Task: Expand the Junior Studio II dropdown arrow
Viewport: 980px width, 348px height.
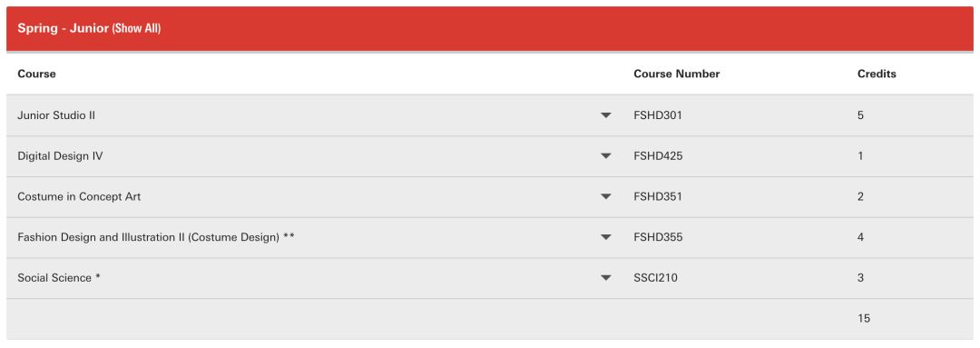Action: coord(605,115)
